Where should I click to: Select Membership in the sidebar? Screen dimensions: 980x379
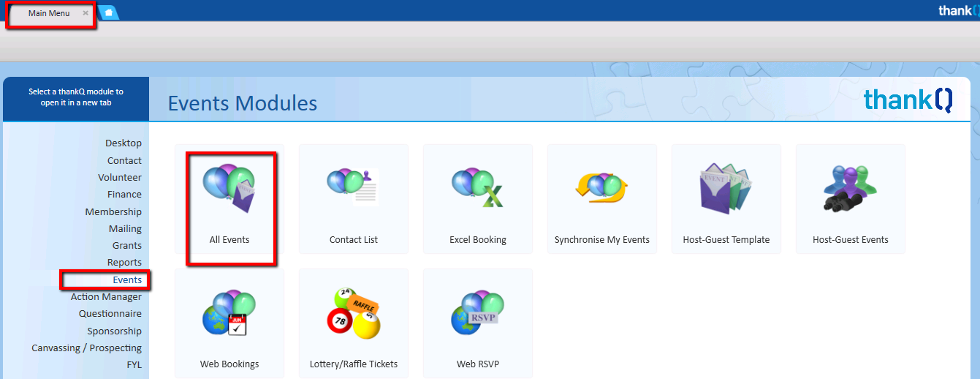(113, 211)
